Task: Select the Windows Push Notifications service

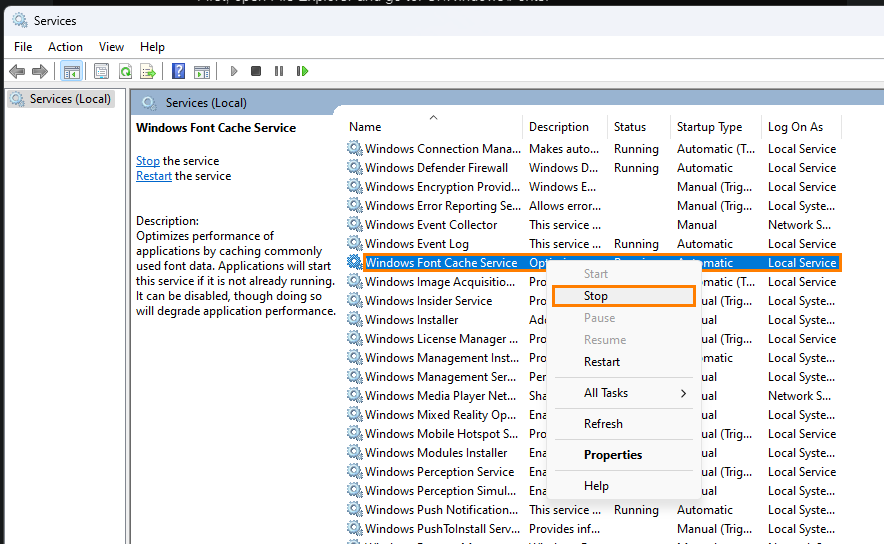Action: coord(441,510)
